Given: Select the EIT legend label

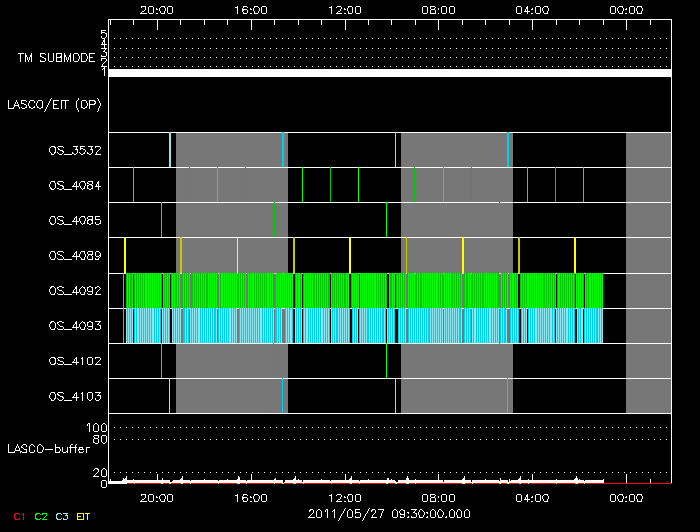Looking at the screenshot, I should click(x=84, y=515).
